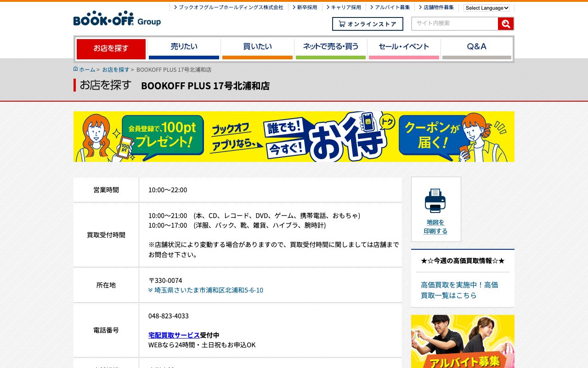Open the 宅配買取サービス link
Screen dimensions: 588x368
[x=174, y=335]
